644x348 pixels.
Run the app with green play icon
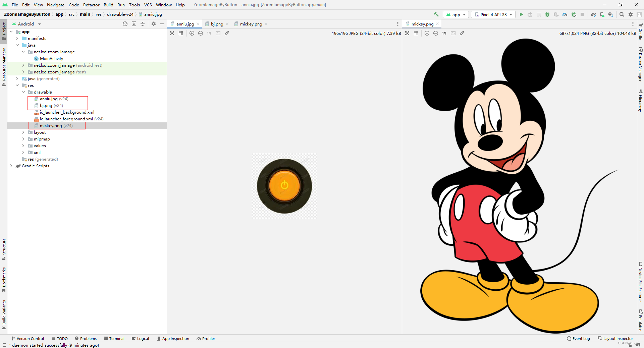pos(521,14)
